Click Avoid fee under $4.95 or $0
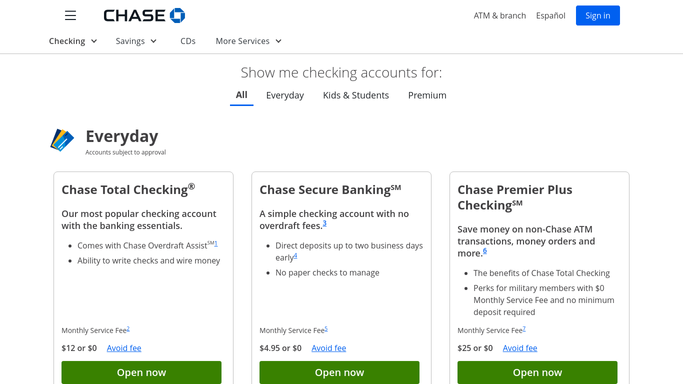The width and height of the screenshot is (683, 384). pyautogui.click(x=329, y=348)
